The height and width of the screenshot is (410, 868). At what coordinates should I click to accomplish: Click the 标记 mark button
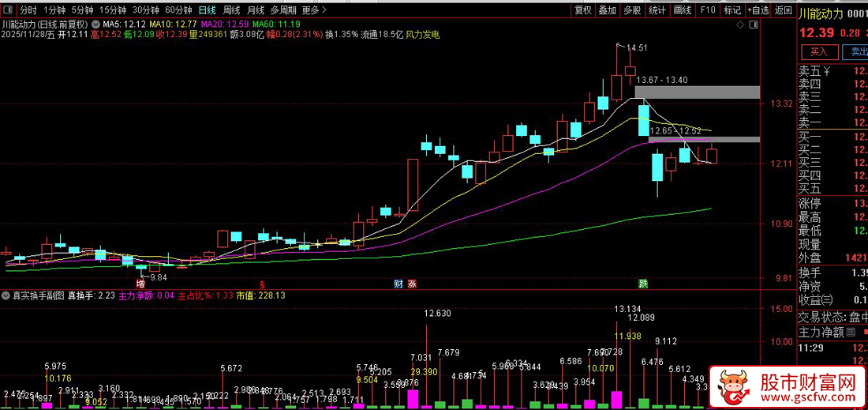coord(731,10)
